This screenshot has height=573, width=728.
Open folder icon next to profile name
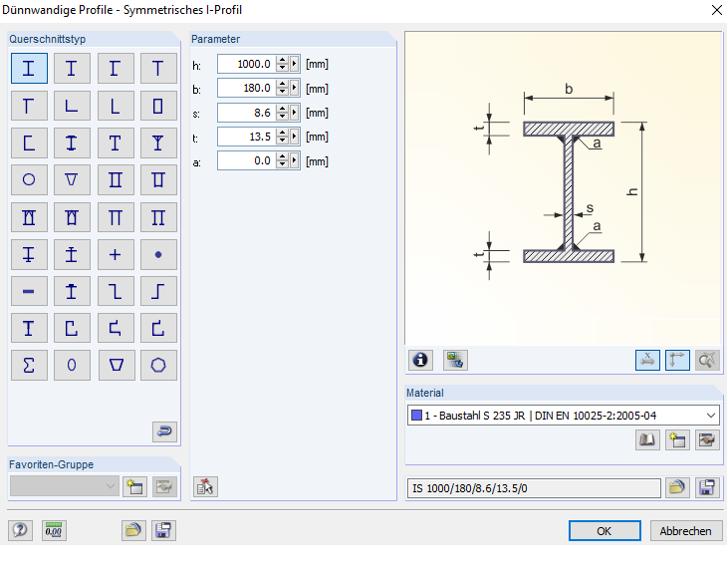pyautogui.click(x=677, y=487)
